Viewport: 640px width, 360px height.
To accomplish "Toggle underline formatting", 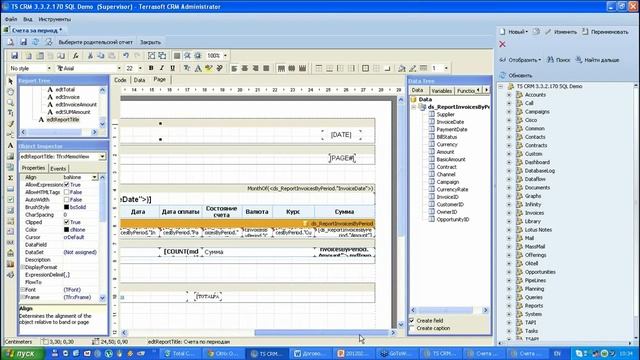I will pyautogui.click(x=172, y=68).
